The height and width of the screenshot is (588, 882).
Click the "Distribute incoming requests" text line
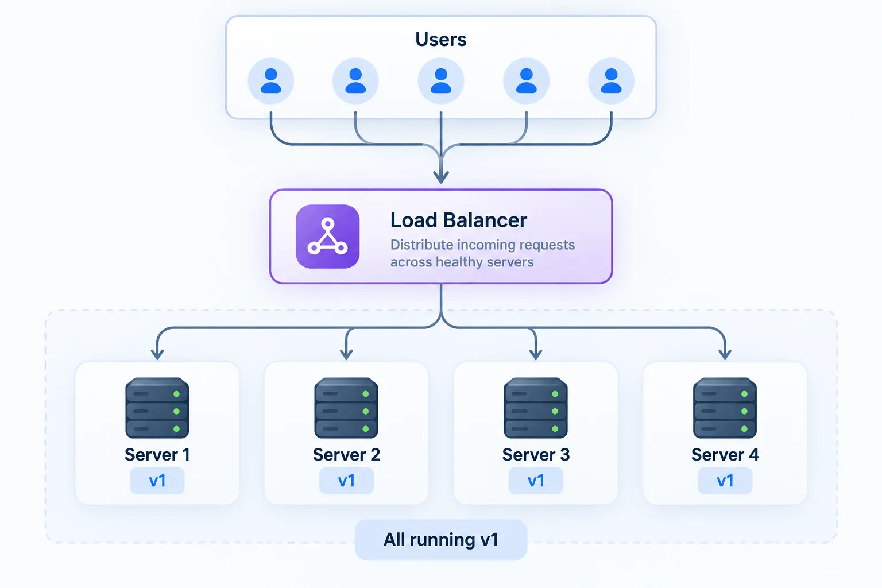[482, 245]
